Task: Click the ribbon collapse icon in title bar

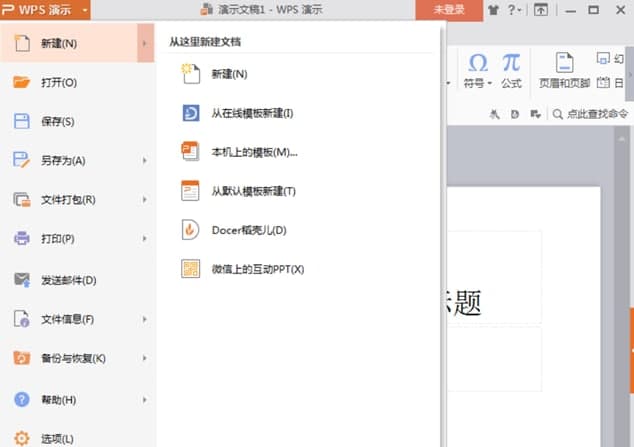Action: tap(541, 10)
